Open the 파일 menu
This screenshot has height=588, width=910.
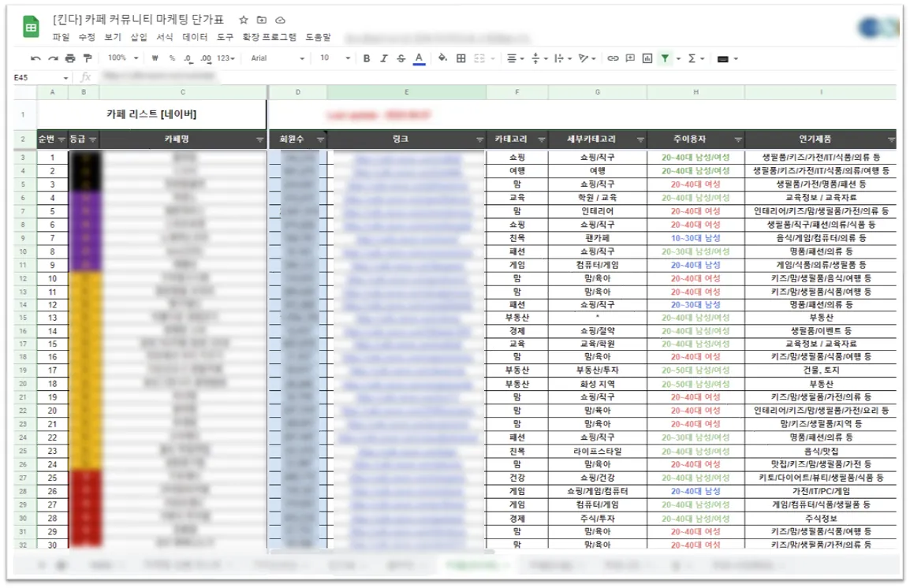(x=61, y=37)
